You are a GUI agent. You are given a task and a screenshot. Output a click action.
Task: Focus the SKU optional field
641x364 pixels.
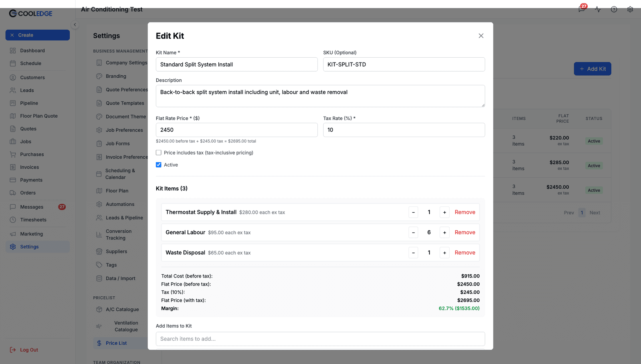click(x=404, y=64)
